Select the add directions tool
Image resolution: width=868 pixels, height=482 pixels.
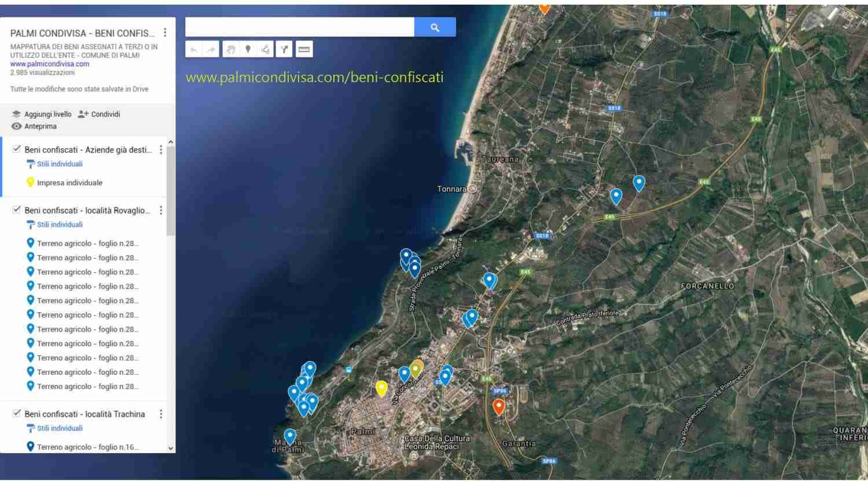tap(284, 50)
